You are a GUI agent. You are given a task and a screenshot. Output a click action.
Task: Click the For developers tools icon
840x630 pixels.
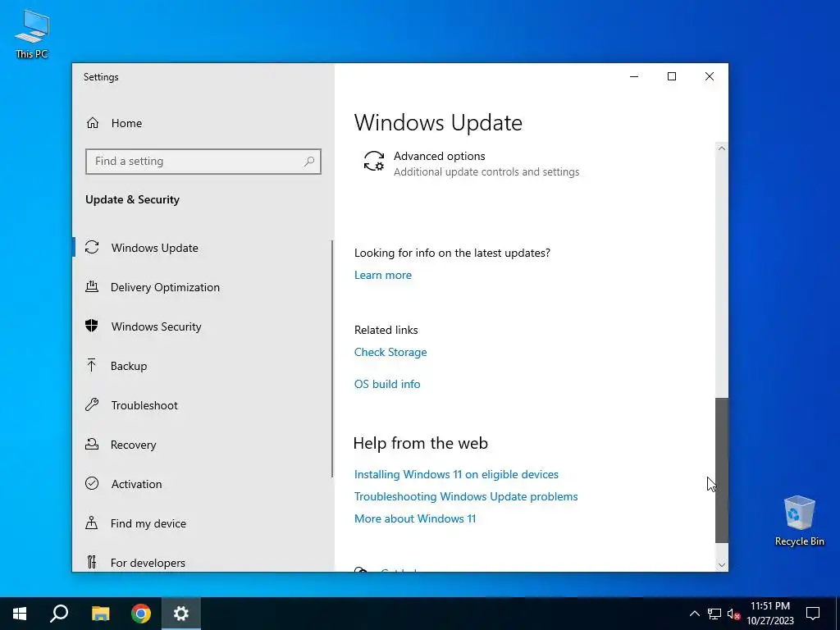pyautogui.click(x=92, y=562)
